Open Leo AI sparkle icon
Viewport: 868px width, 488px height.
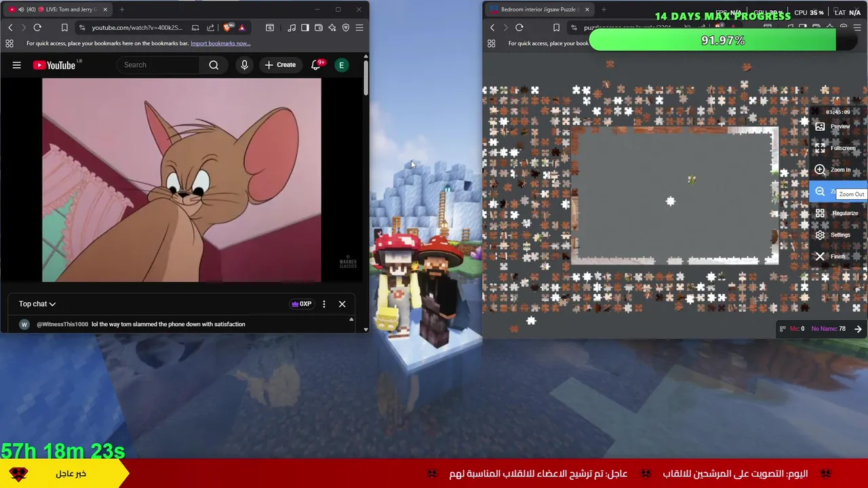(x=332, y=28)
